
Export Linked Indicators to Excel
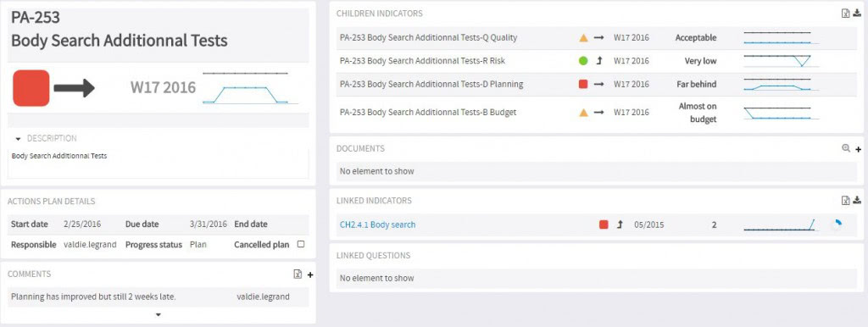coord(845,200)
